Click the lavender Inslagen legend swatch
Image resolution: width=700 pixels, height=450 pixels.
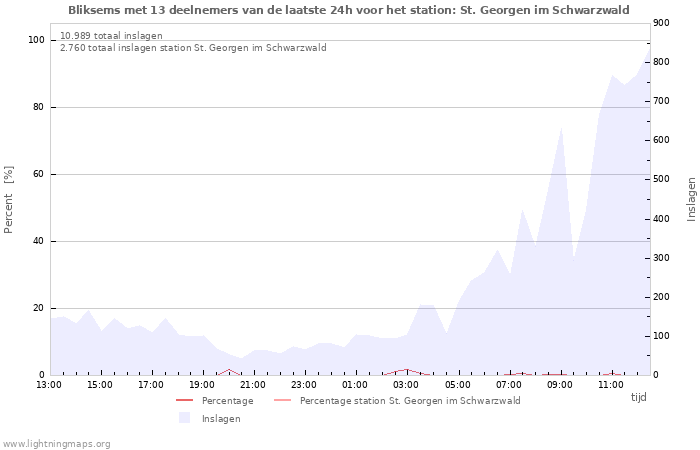pos(184,418)
